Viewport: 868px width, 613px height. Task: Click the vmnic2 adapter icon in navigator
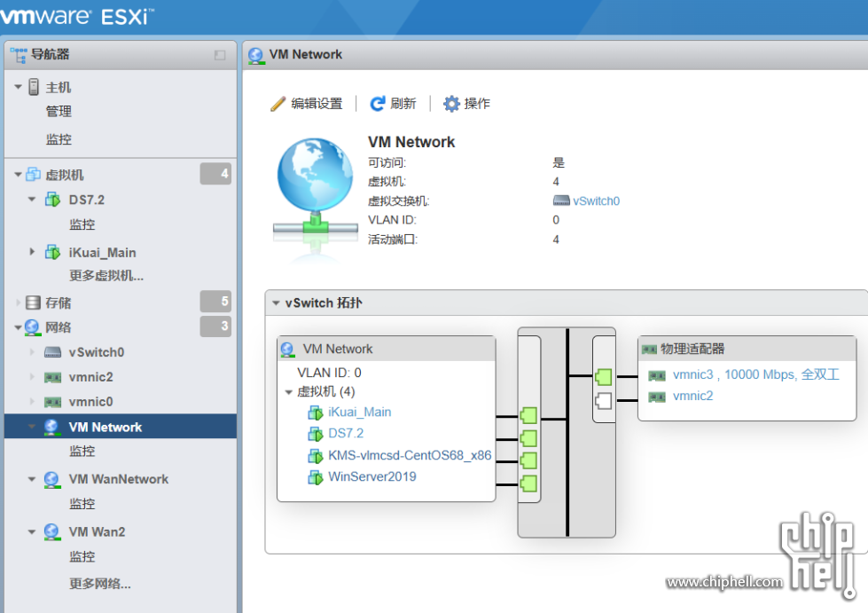(52, 377)
